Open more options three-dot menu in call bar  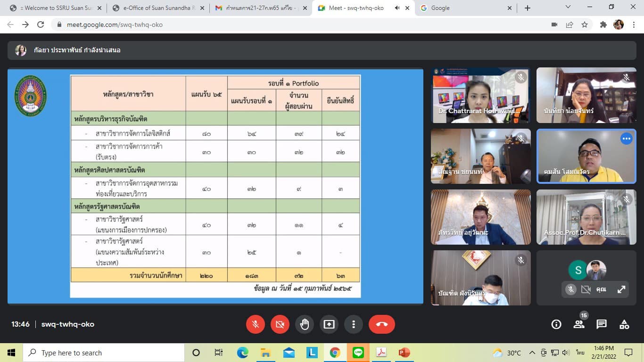[353, 324]
